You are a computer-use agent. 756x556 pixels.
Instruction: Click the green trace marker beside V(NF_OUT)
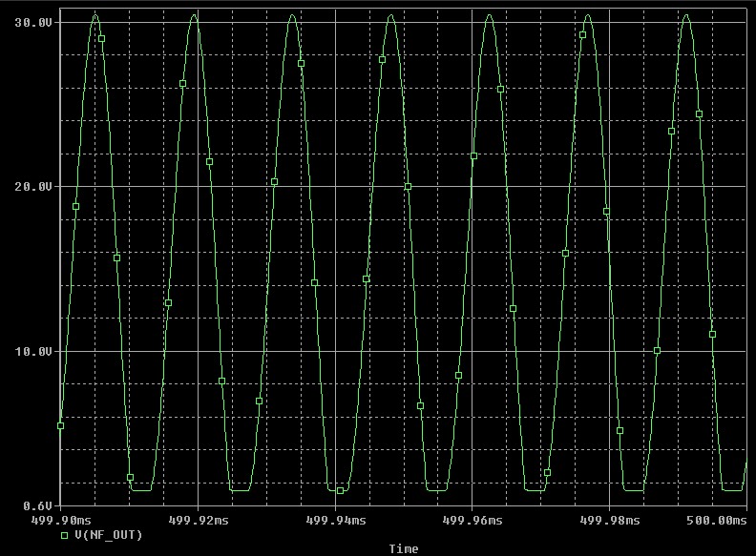click(x=65, y=535)
